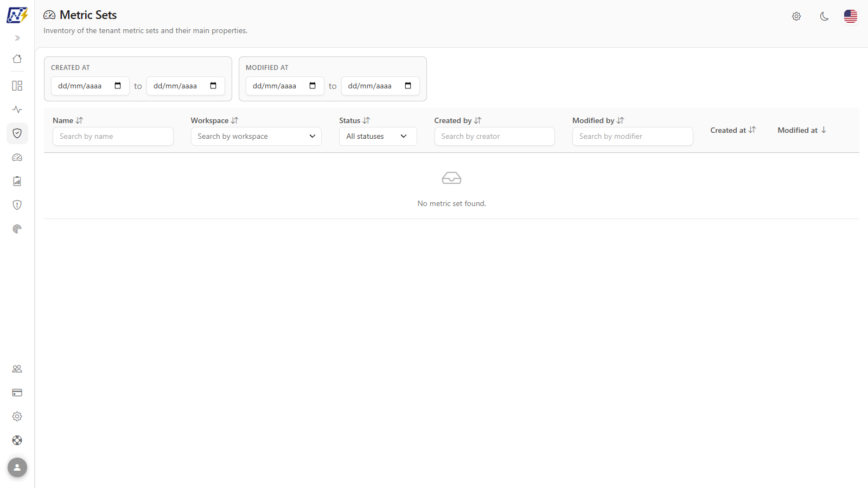Toggle dark mode with the moon icon

coord(825,16)
